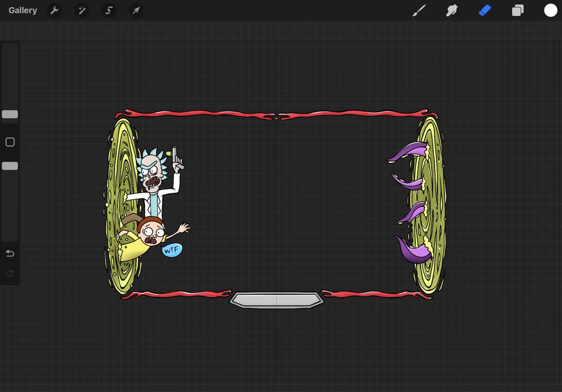562x392 pixels.
Task: Adjust the brush size slider handle
Action: [x=10, y=114]
